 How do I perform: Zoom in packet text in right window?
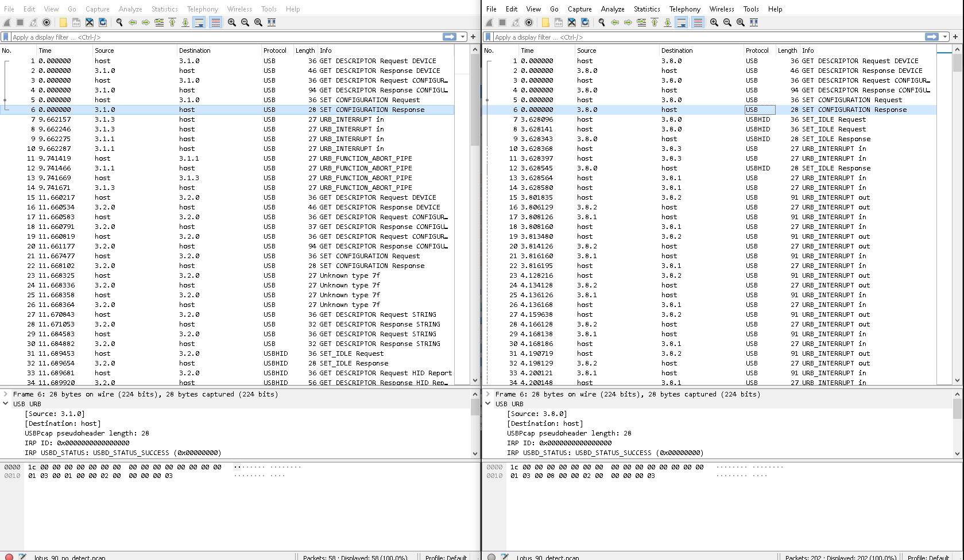point(714,22)
